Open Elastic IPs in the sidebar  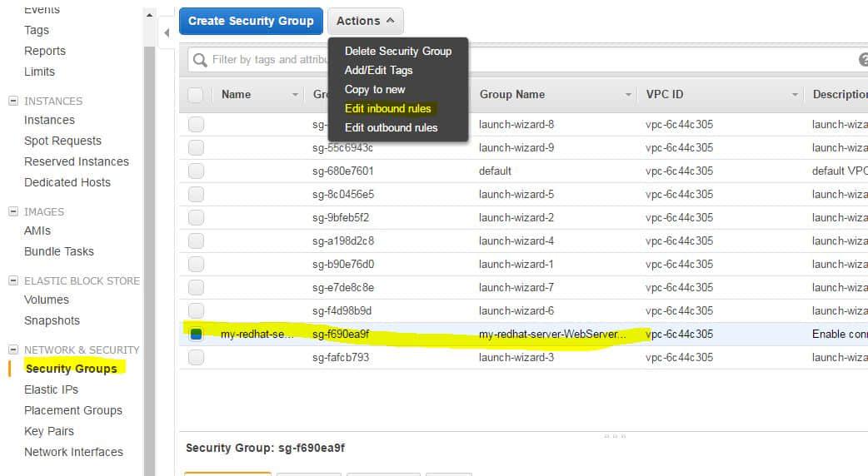pyautogui.click(x=51, y=389)
